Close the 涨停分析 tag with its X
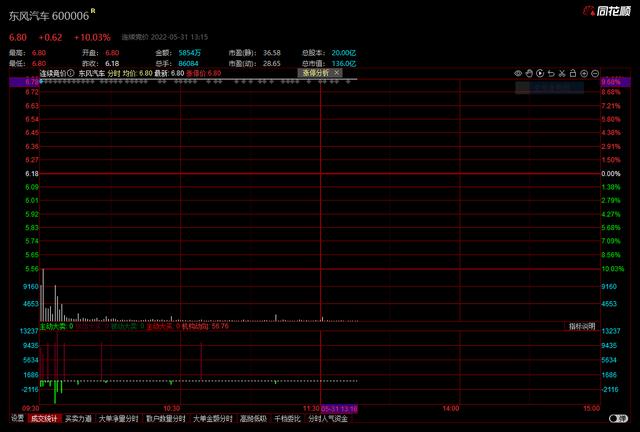Viewport: 640px width, 432px height. (x=336, y=73)
